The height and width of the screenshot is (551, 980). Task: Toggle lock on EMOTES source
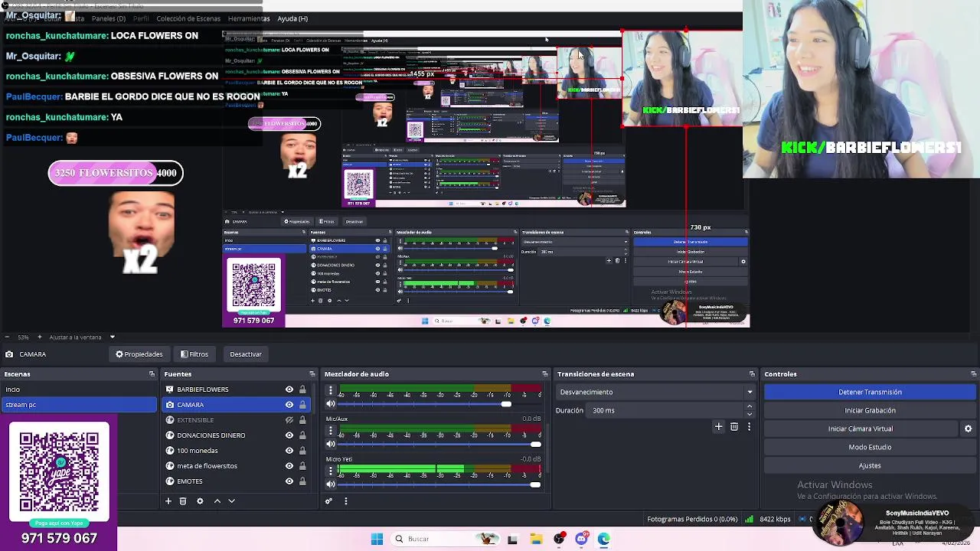(x=302, y=481)
